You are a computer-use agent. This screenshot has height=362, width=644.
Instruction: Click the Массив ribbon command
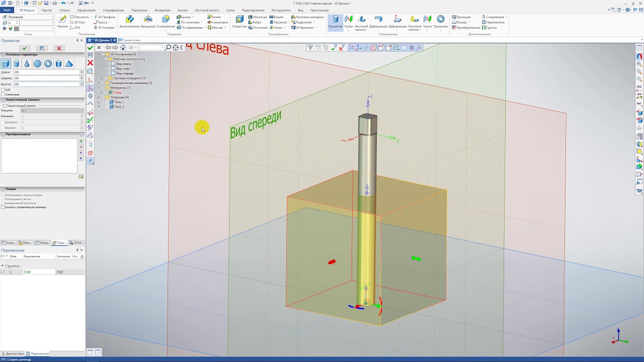click(x=216, y=28)
